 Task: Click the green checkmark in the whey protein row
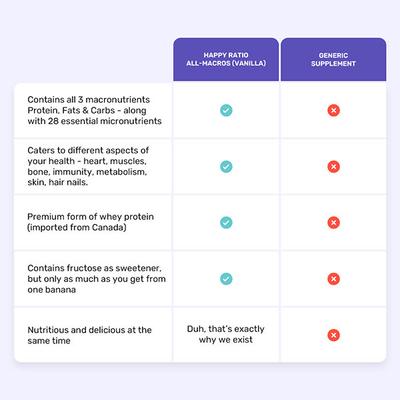coord(226,222)
